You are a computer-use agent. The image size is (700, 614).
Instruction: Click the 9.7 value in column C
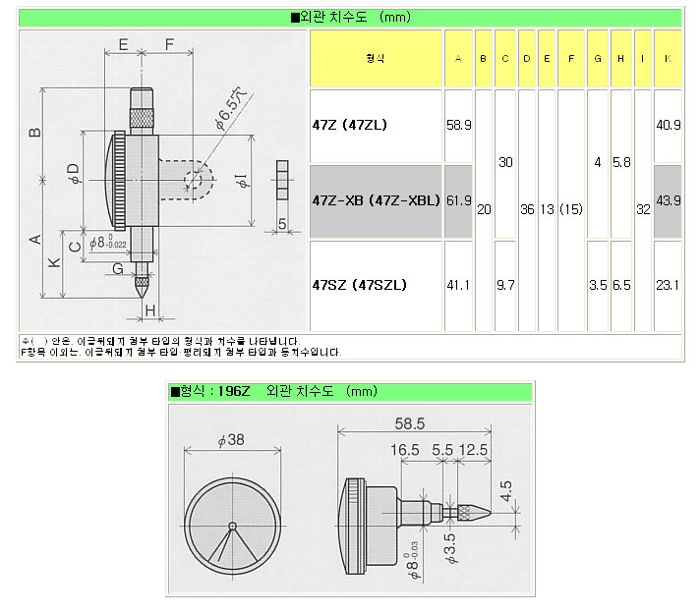click(x=504, y=285)
